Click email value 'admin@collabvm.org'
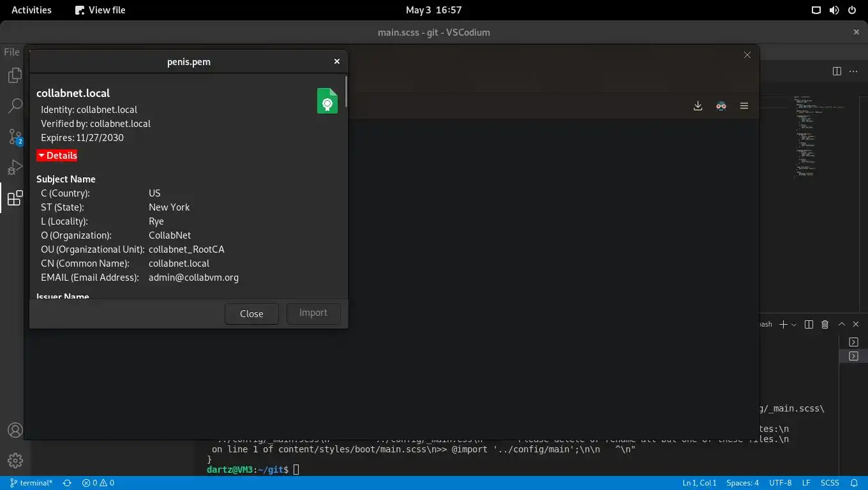 click(x=193, y=278)
